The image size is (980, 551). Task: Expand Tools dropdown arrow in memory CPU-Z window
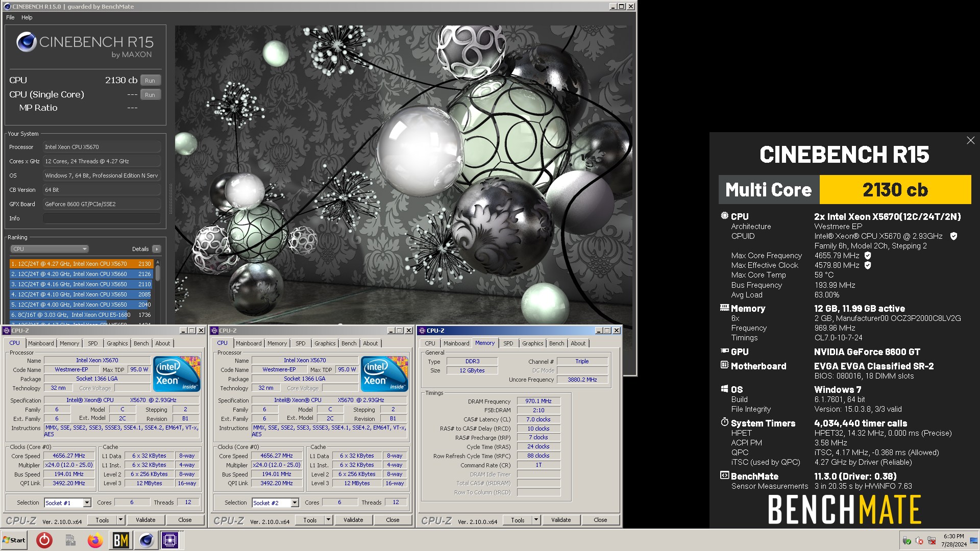coord(536,520)
